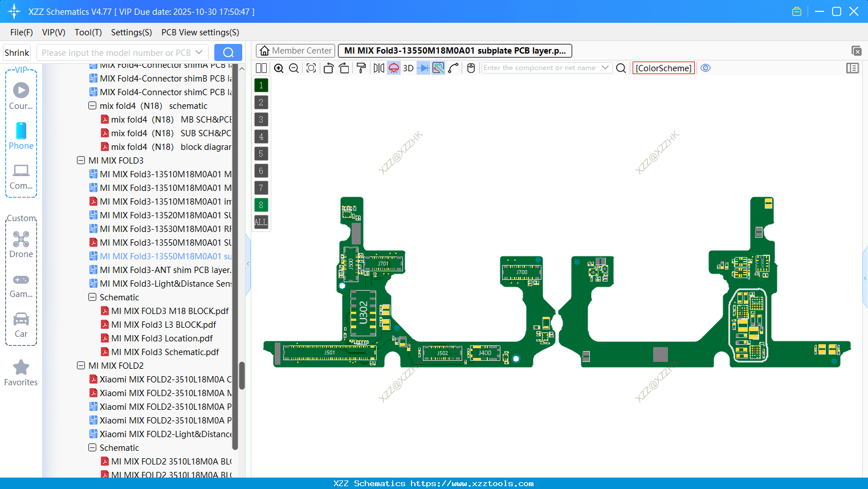Open the PCB View settings menu
This screenshot has width=868, height=489.
pos(199,32)
